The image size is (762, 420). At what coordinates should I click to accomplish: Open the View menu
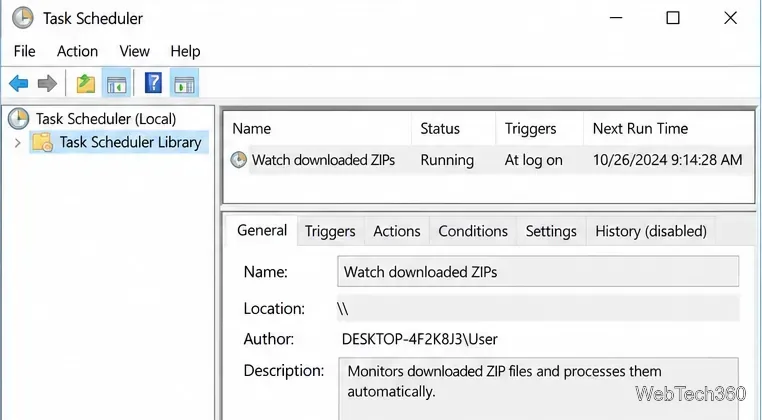[135, 51]
